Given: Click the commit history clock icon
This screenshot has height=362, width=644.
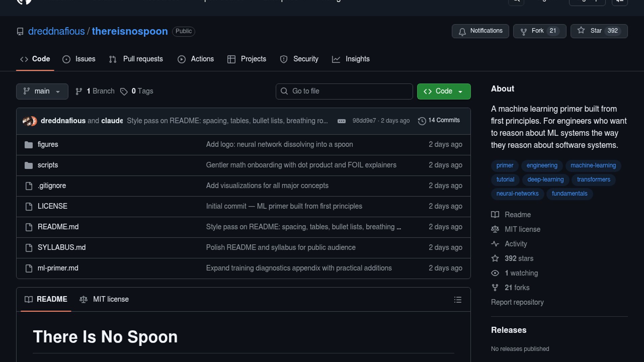Looking at the screenshot, I should [422, 121].
